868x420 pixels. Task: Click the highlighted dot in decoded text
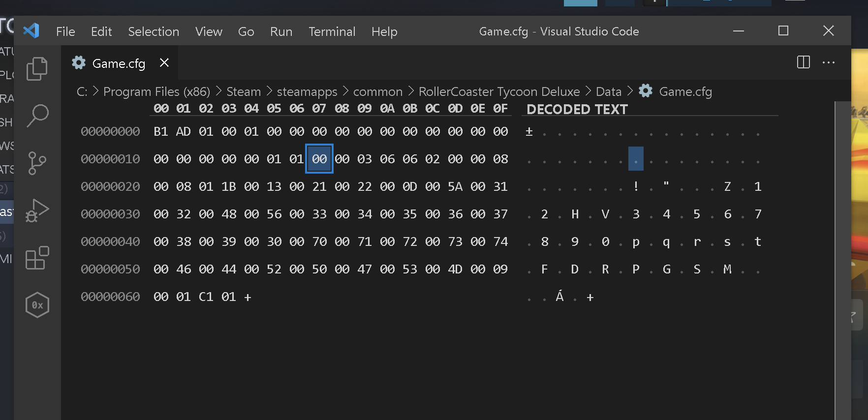[x=636, y=158]
